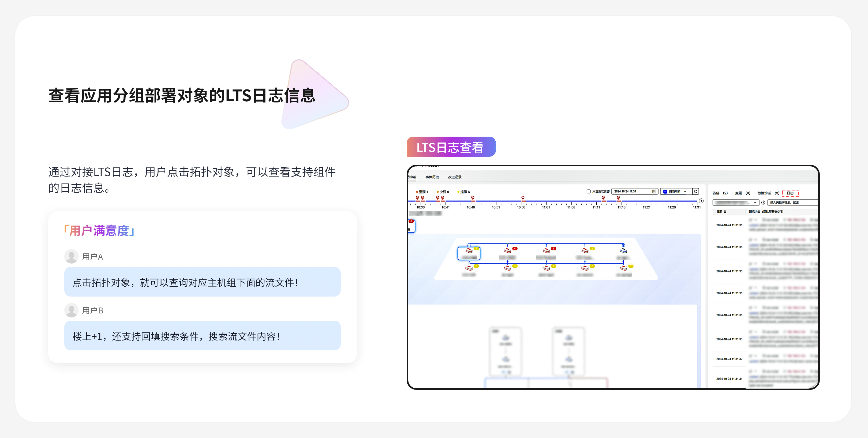Click the refresh icon beside 自动刷新
This screenshot has width=868, height=438.
click(695, 191)
